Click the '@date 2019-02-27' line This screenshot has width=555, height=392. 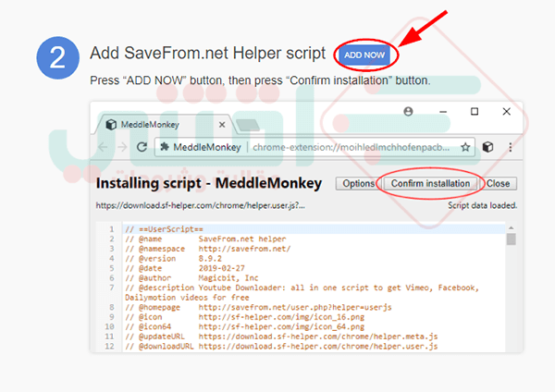(x=185, y=268)
